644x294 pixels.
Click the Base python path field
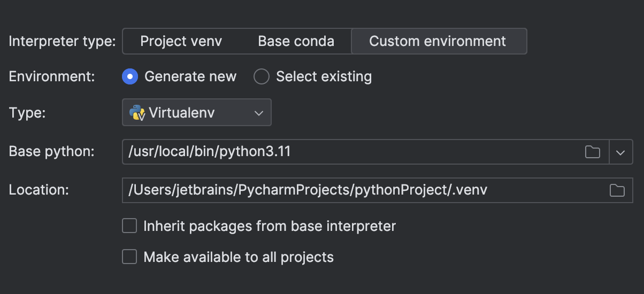(348, 151)
